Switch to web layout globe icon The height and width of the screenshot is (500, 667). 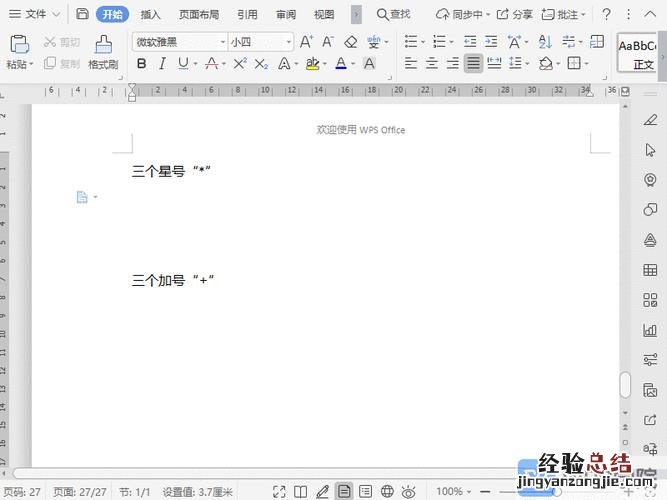pyautogui.click(x=387, y=491)
